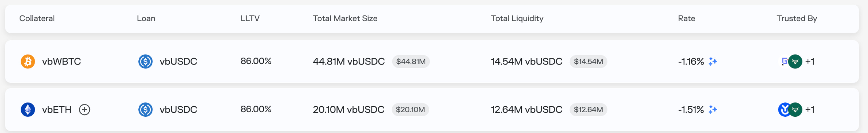
Task: Click the vbWBTC Bitcoin collateral icon
Action: [28, 61]
